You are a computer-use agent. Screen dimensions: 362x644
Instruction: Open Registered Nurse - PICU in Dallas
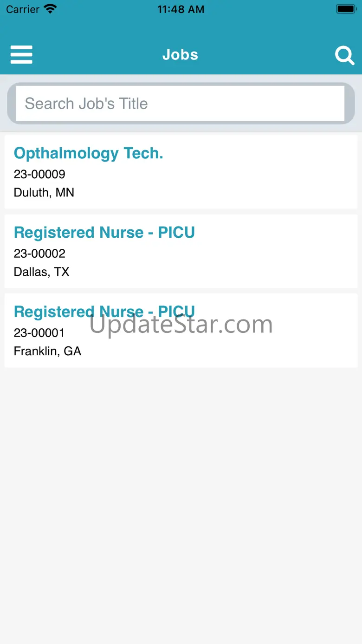click(104, 232)
